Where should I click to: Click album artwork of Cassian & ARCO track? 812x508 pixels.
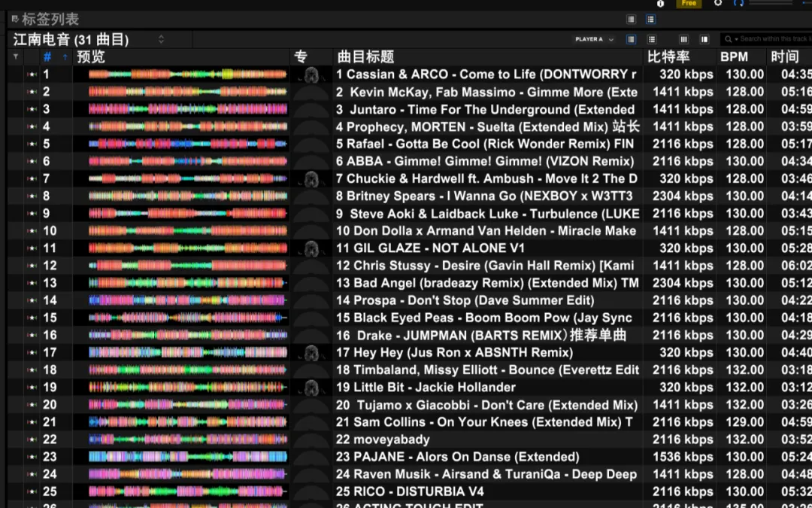point(311,75)
